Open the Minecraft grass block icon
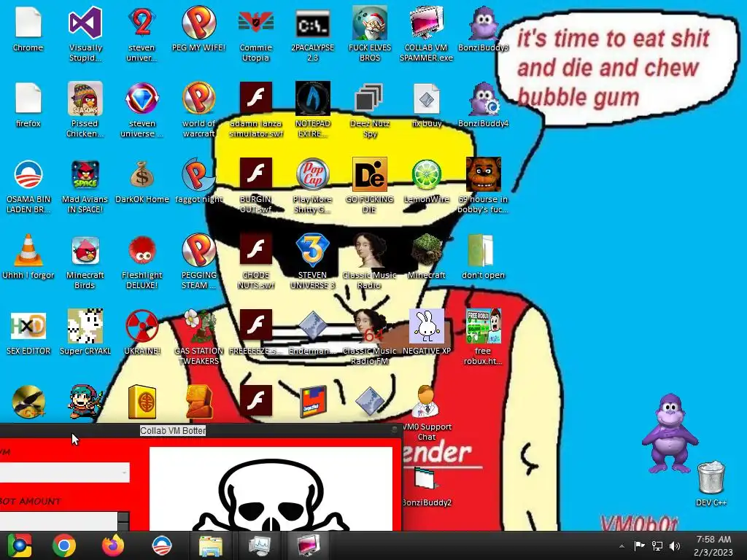 coord(426,257)
